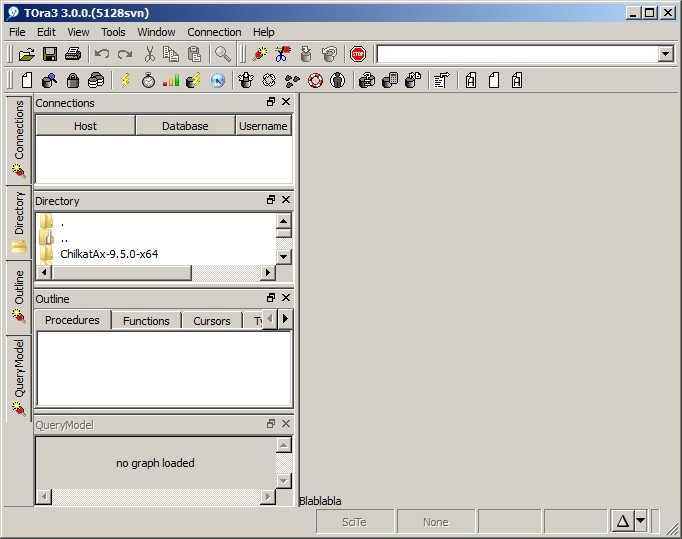Open the triangle dropdown in status bar
682x539 pixels.
click(641, 520)
